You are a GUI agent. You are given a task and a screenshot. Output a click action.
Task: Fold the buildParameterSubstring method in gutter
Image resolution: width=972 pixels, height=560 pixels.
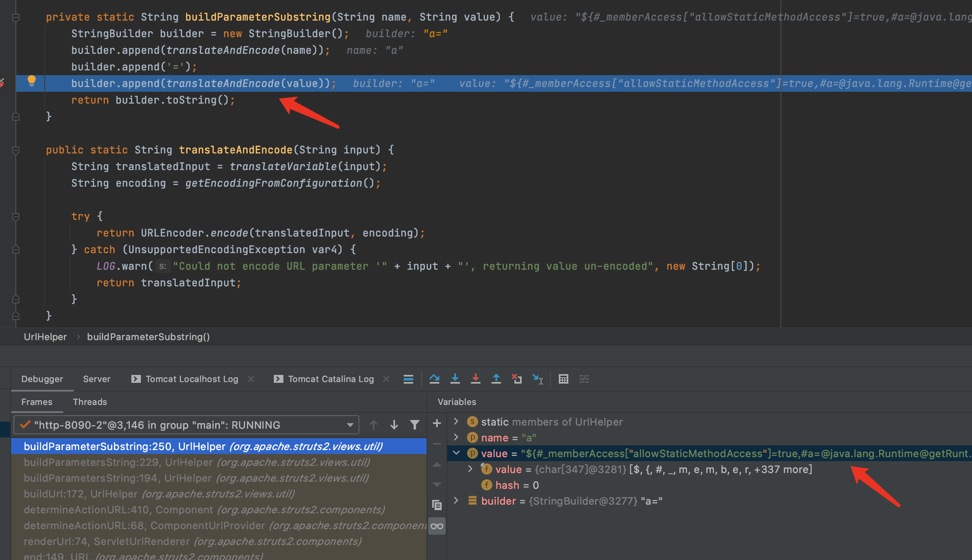tap(16, 17)
